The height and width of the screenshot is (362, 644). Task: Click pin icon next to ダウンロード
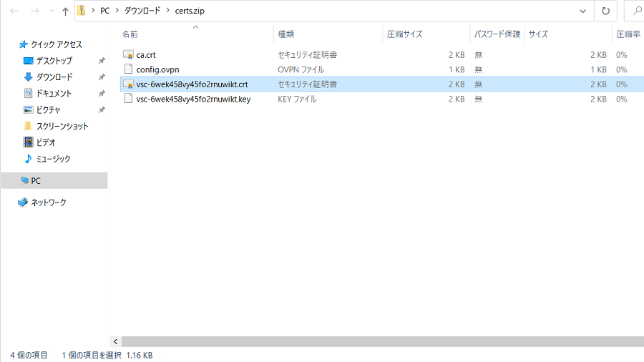(x=102, y=77)
